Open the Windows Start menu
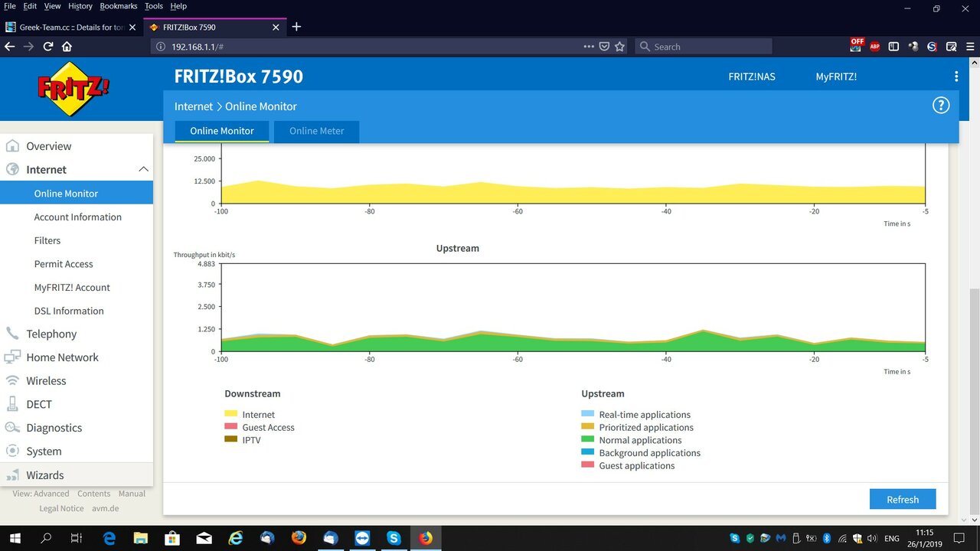 pos(15,538)
